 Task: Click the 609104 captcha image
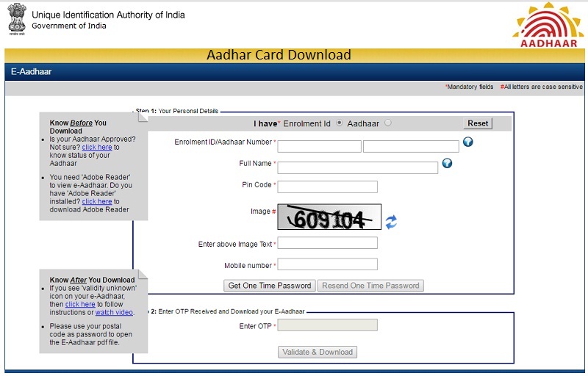click(x=329, y=217)
